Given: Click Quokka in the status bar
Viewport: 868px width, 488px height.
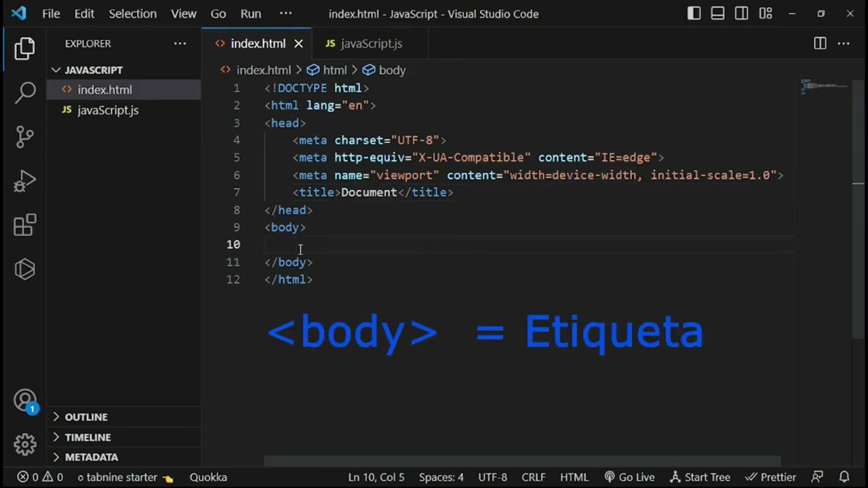Looking at the screenshot, I should [208, 477].
